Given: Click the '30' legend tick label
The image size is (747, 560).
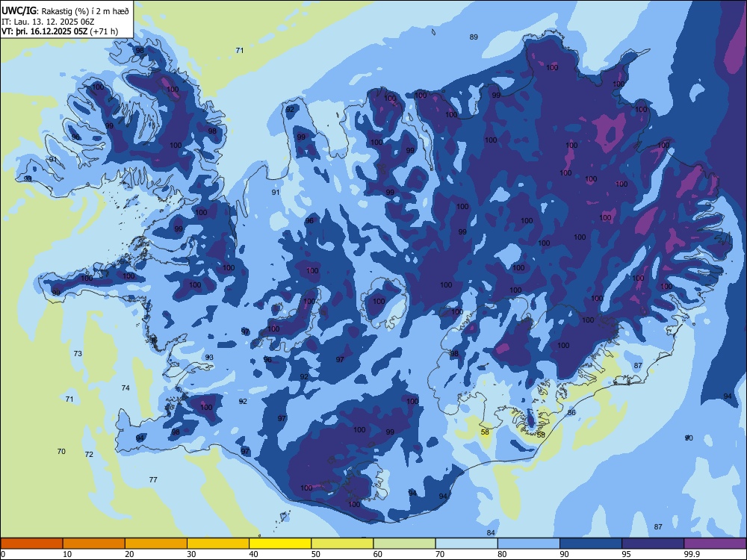Looking at the screenshot, I should [x=191, y=554].
